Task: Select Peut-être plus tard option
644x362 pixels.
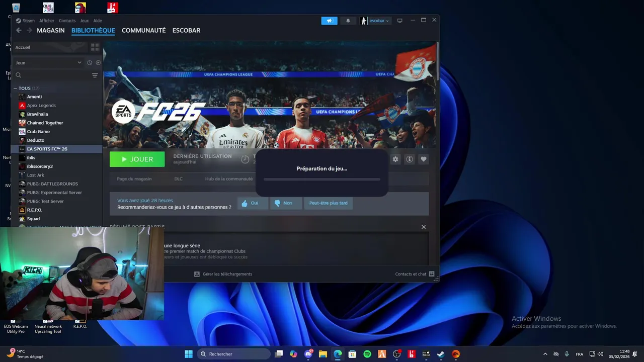Action: (x=329, y=203)
